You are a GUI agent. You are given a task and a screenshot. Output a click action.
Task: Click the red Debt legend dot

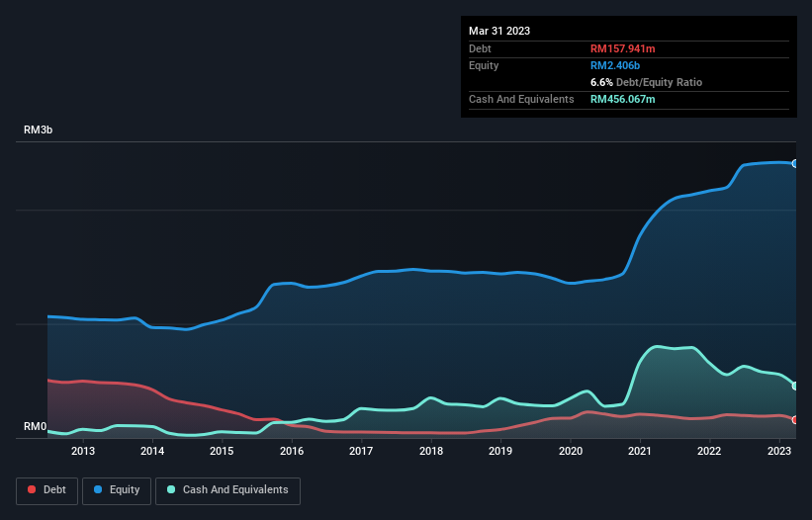coord(32,489)
